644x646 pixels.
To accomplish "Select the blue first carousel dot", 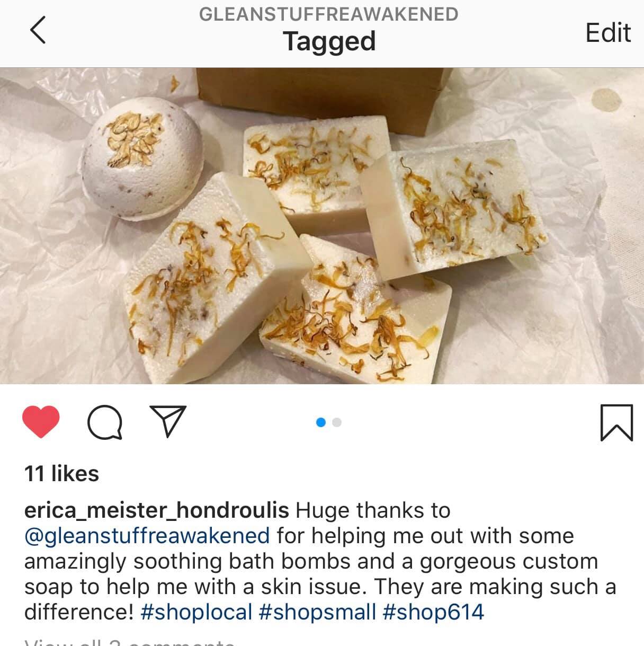I will [320, 422].
